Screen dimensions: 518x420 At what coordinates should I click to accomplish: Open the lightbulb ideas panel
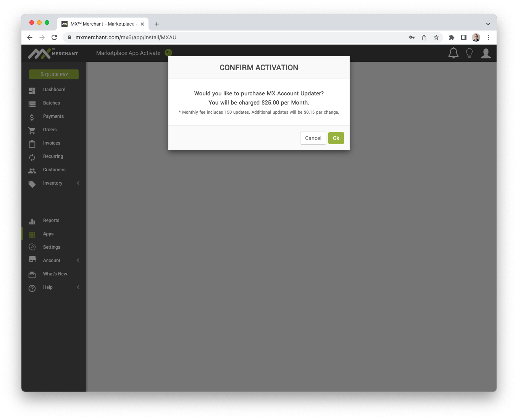click(469, 53)
